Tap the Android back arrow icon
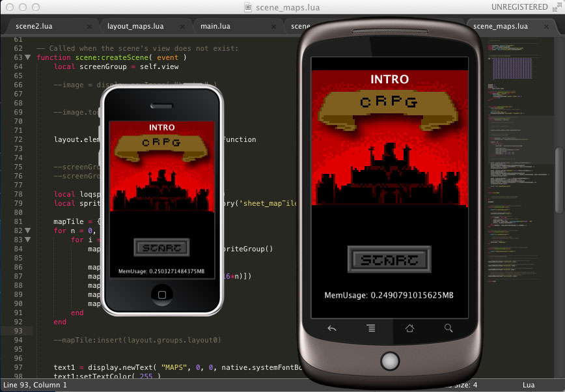The width and height of the screenshot is (565, 392). pyautogui.click(x=332, y=328)
